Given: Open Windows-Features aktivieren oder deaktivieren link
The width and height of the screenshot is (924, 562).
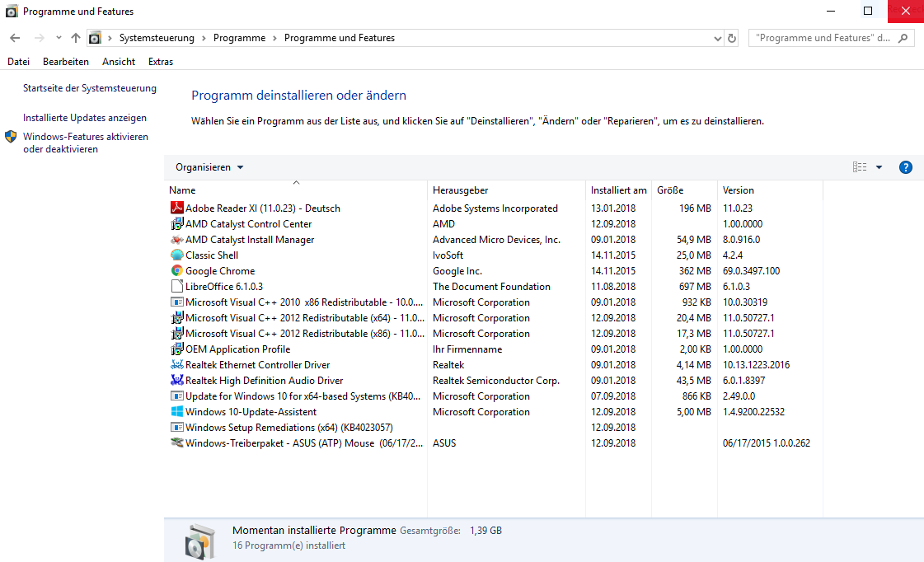Looking at the screenshot, I should coord(86,143).
